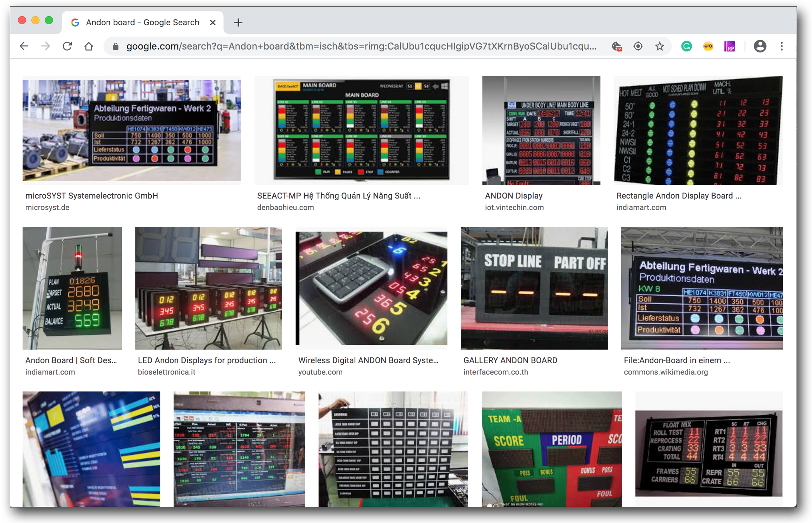Open the ANDON Display image result
The image size is (812, 523).
point(541,130)
